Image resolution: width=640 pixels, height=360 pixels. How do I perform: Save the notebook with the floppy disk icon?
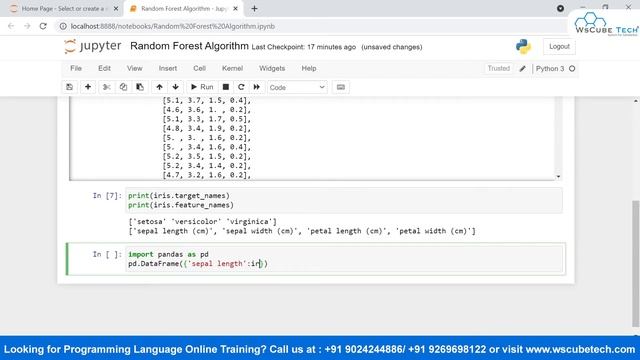click(x=69, y=87)
